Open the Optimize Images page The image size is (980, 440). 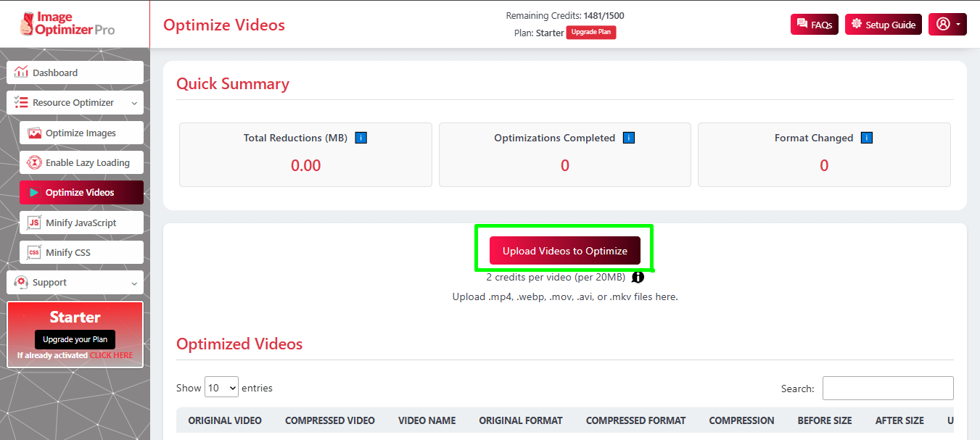tap(81, 133)
